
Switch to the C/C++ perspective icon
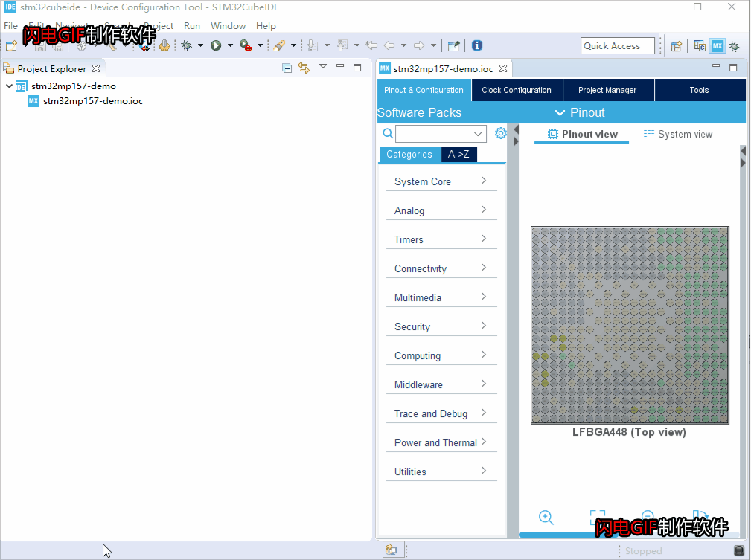coord(700,46)
